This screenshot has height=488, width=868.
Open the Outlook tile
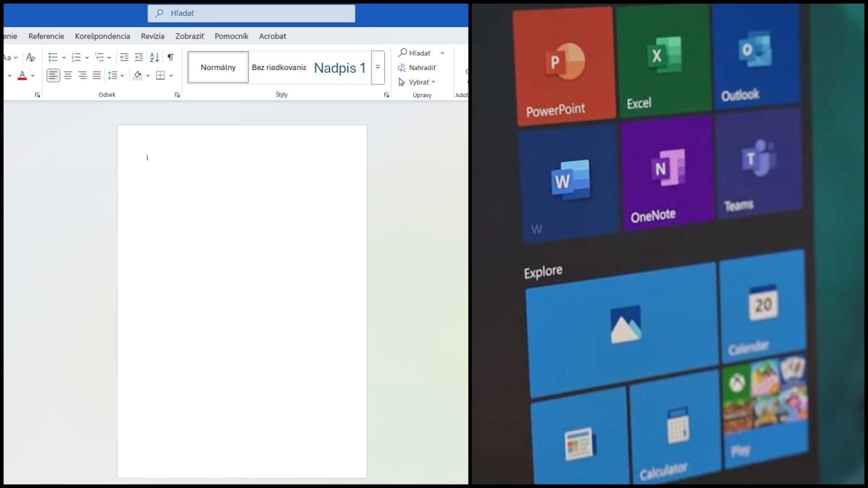(756, 55)
